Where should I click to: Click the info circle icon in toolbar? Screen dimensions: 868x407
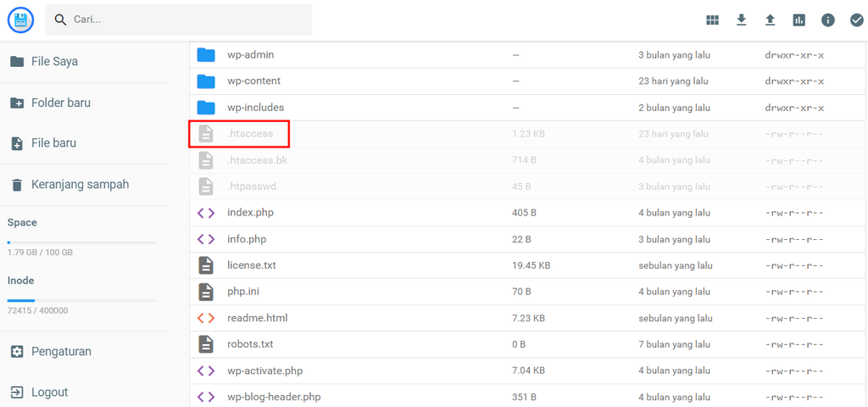827,20
